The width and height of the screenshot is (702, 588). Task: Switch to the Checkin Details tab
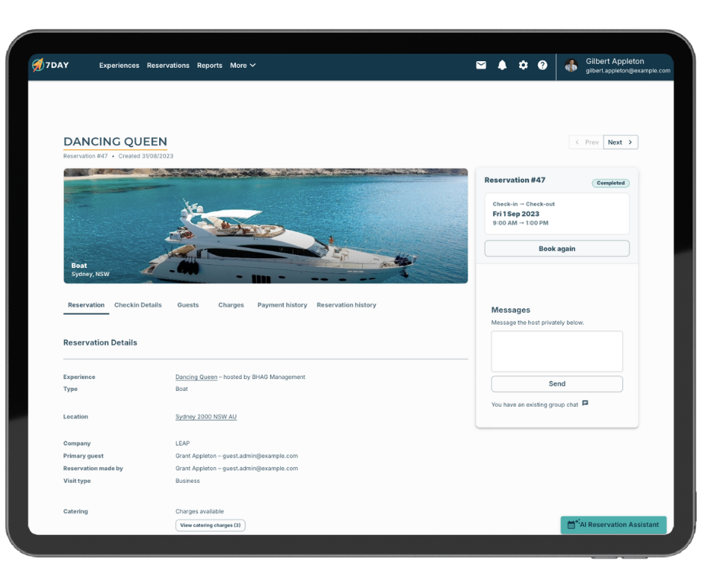pyautogui.click(x=137, y=305)
